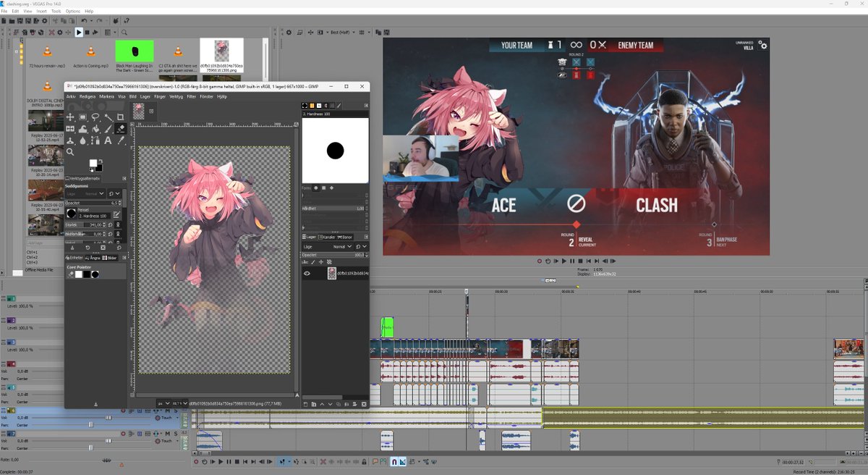Adjust track 6 volume fader
Viewport: 868px width, 475px height.
[109, 418]
